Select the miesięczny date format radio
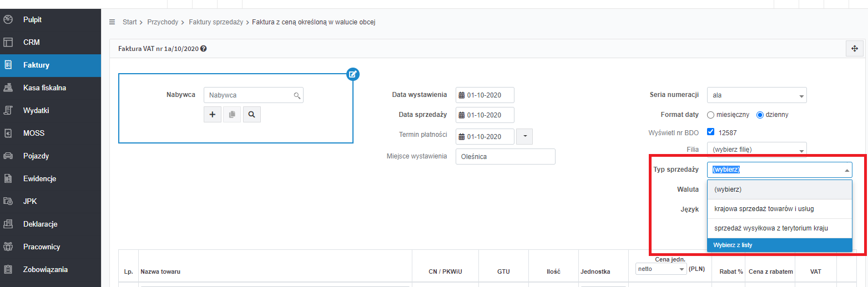The height and width of the screenshot is (287, 868). coord(710,115)
